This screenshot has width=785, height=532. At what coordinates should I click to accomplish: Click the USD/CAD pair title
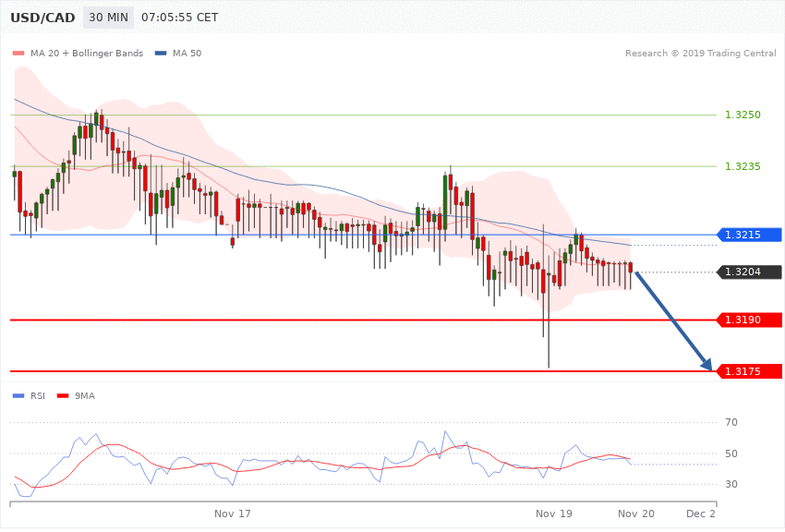[42, 18]
